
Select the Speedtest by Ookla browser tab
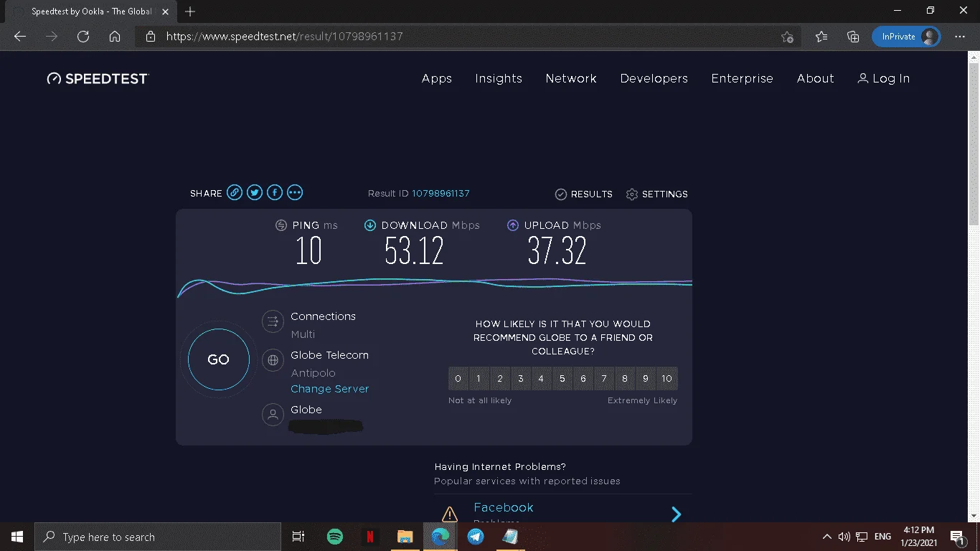tap(90, 11)
